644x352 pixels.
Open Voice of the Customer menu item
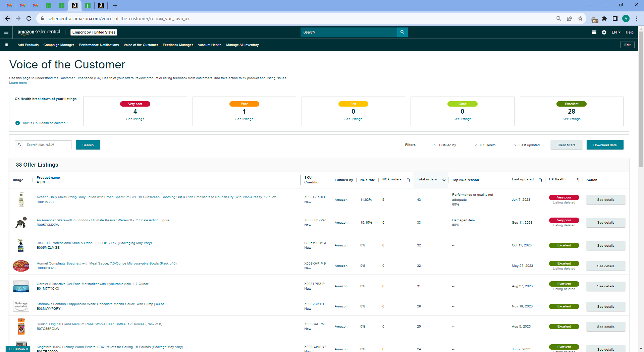141,45
